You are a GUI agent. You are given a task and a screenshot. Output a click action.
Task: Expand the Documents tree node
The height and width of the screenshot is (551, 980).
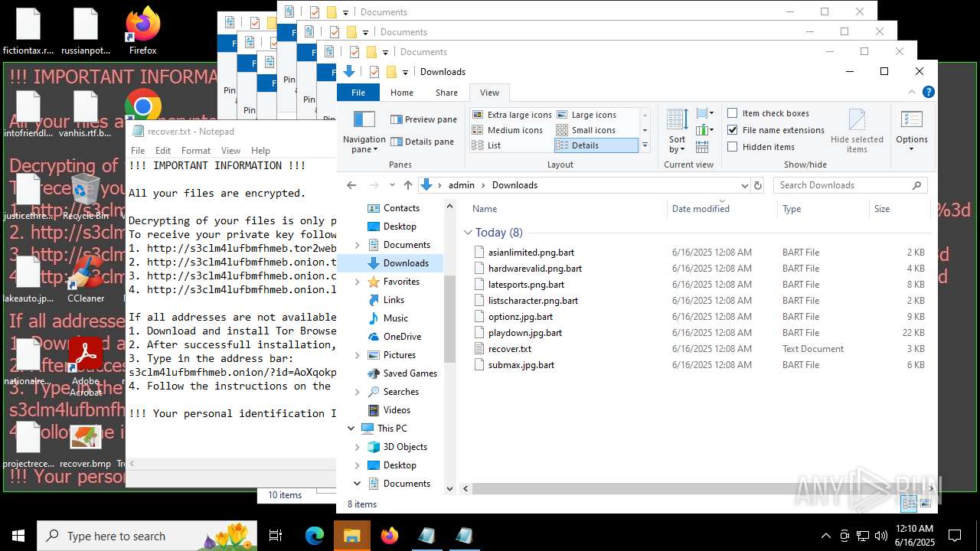click(x=358, y=245)
